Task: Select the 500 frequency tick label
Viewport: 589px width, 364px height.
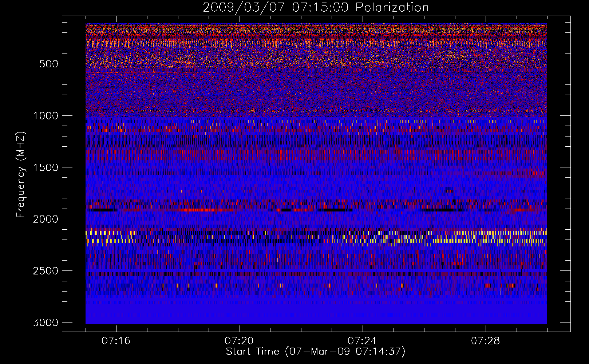Action: (x=49, y=64)
